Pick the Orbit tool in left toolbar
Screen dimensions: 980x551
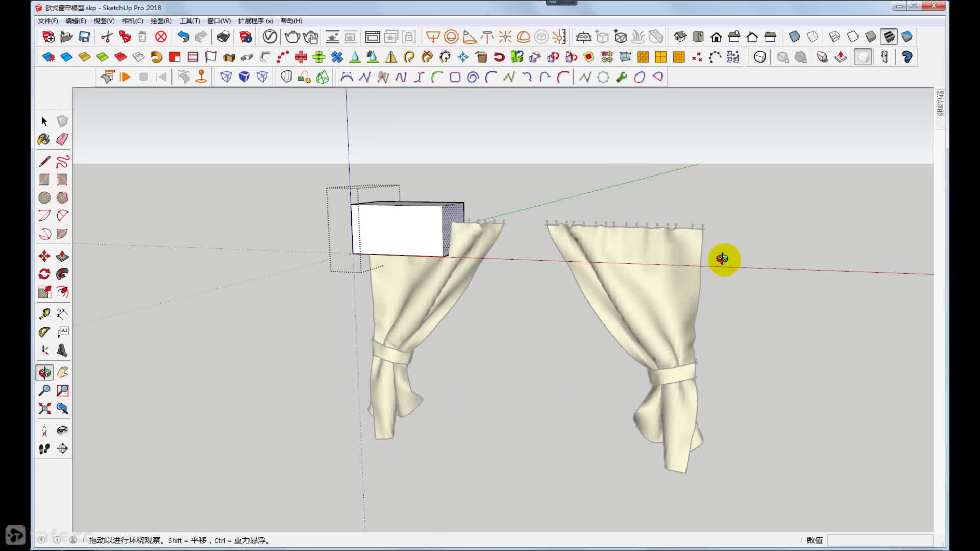click(44, 372)
